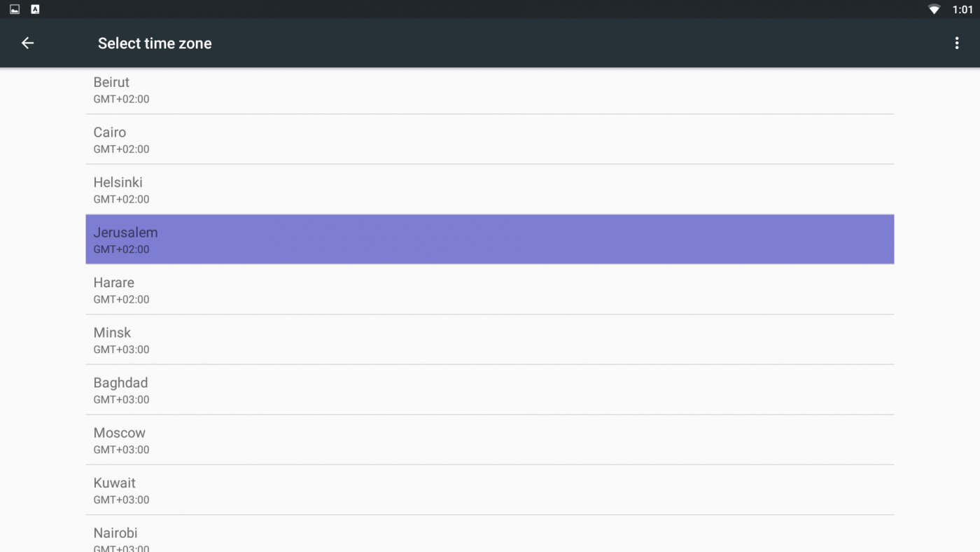Tap the GMT+02:00 label under Cairo
Viewport: 980px width, 552px height.
(x=121, y=149)
